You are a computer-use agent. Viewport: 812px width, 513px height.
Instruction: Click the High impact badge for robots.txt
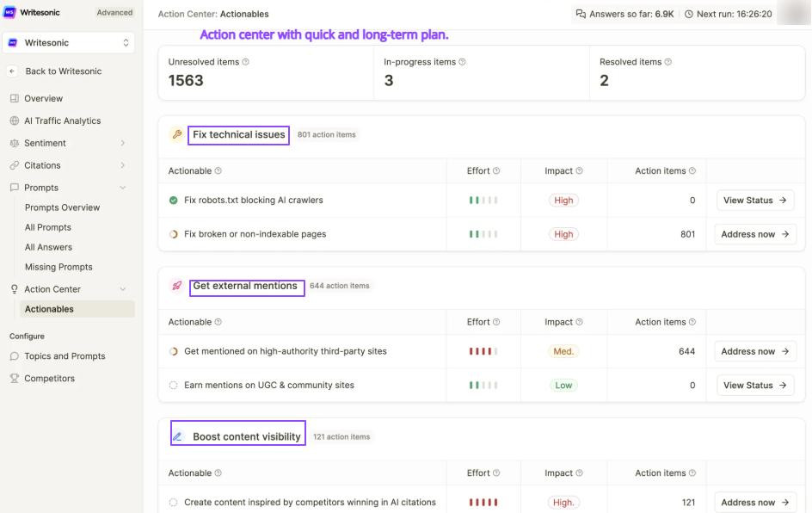click(x=563, y=201)
